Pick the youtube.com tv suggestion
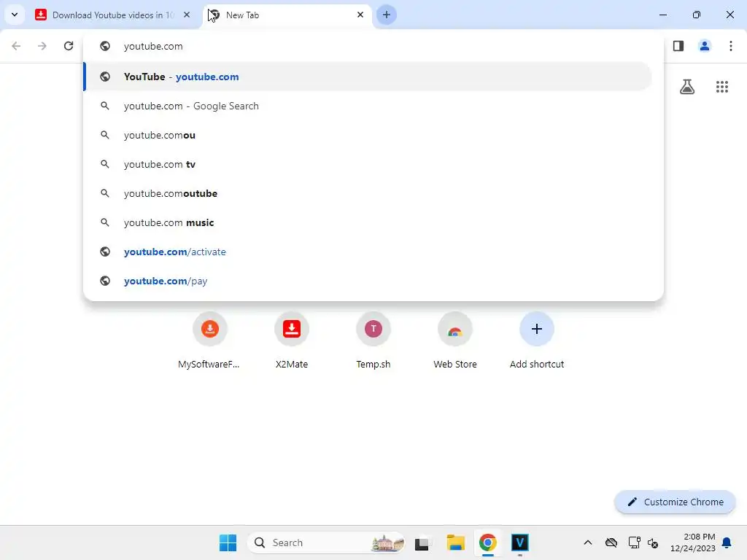747x560 pixels. click(368, 164)
